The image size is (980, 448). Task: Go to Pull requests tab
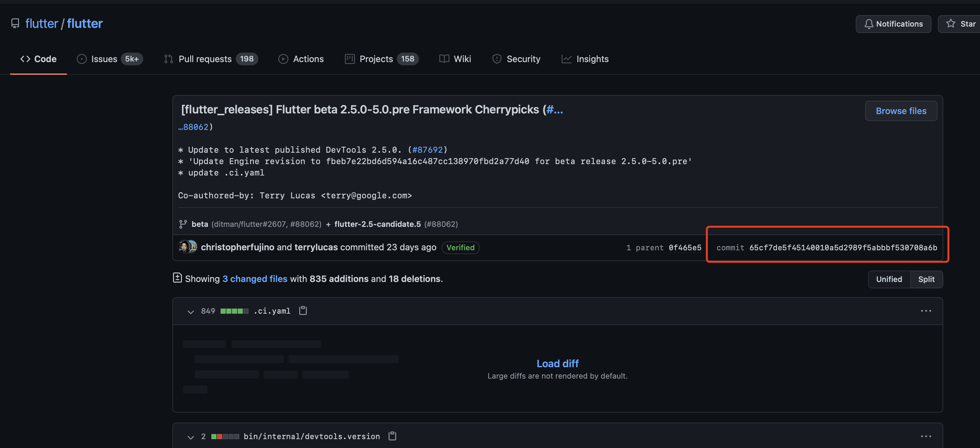pos(211,59)
